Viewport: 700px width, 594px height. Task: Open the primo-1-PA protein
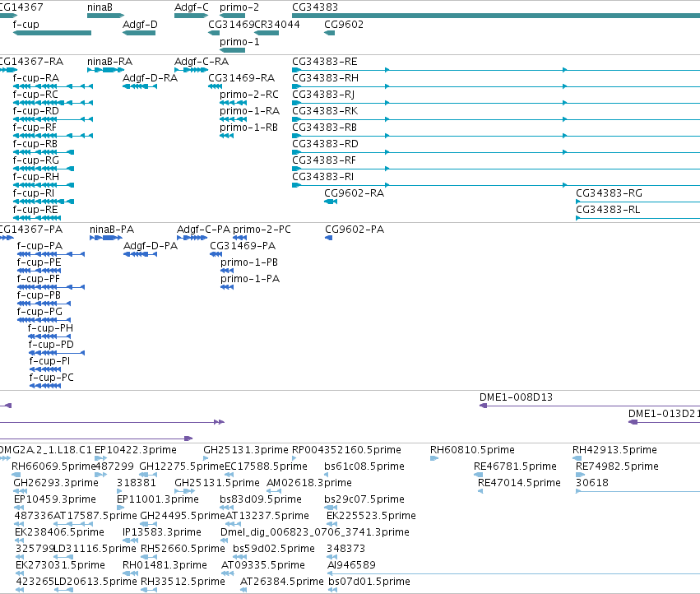(x=227, y=287)
